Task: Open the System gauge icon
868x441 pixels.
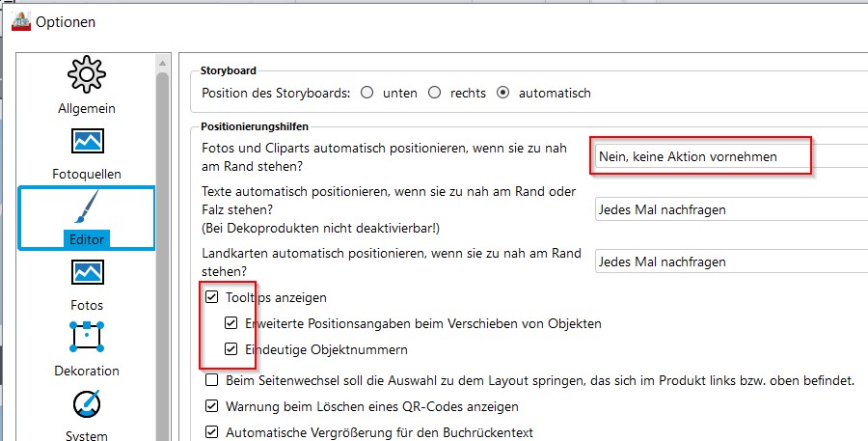Action: tap(87, 403)
